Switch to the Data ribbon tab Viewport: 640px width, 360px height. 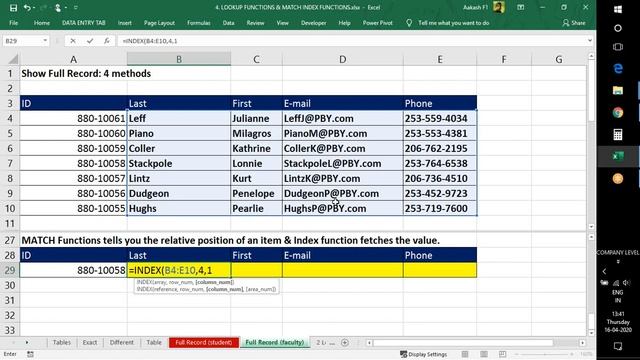[229, 23]
